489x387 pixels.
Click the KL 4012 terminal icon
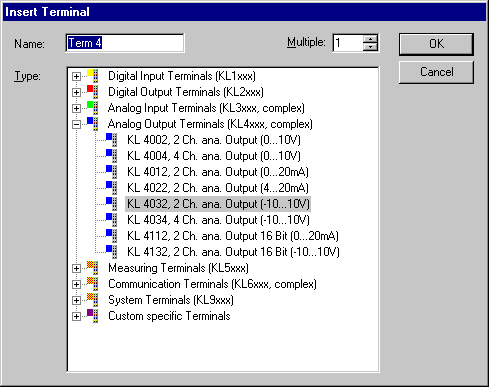point(112,172)
